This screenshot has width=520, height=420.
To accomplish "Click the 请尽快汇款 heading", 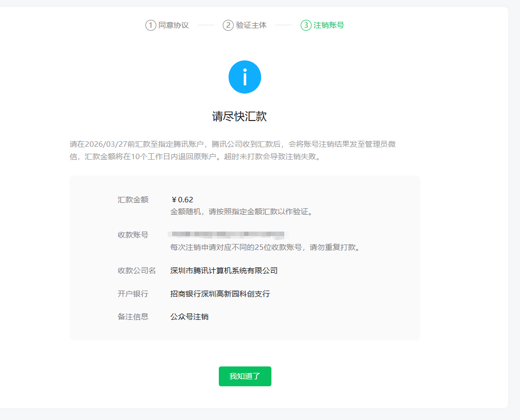I will pyautogui.click(x=240, y=117).
